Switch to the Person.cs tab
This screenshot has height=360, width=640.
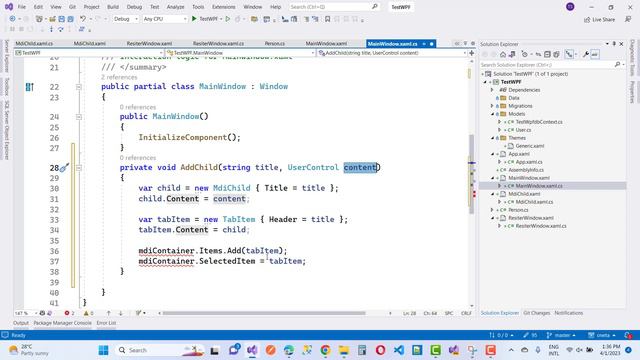tap(275, 43)
